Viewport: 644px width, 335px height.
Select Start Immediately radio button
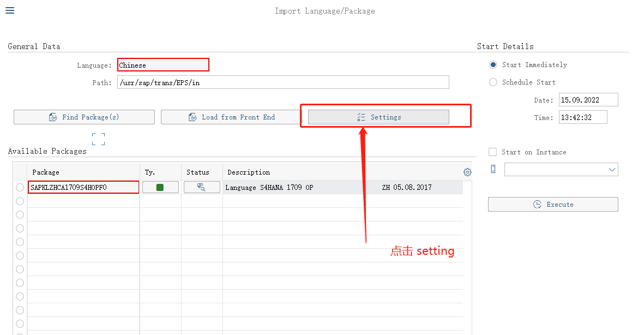(x=493, y=65)
